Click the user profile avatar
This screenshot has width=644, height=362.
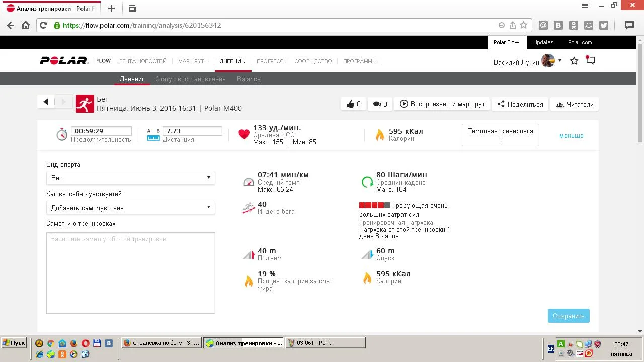[548, 61]
